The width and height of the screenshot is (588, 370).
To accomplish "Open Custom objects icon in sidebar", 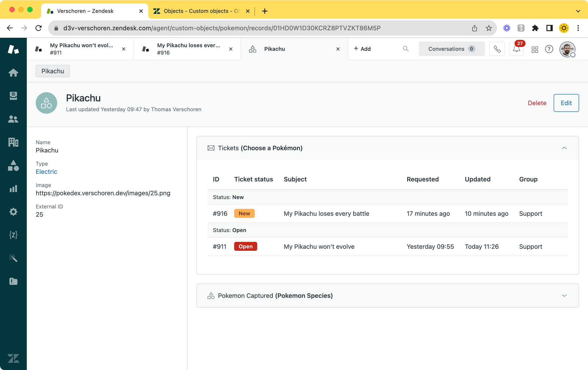I will tap(13, 166).
